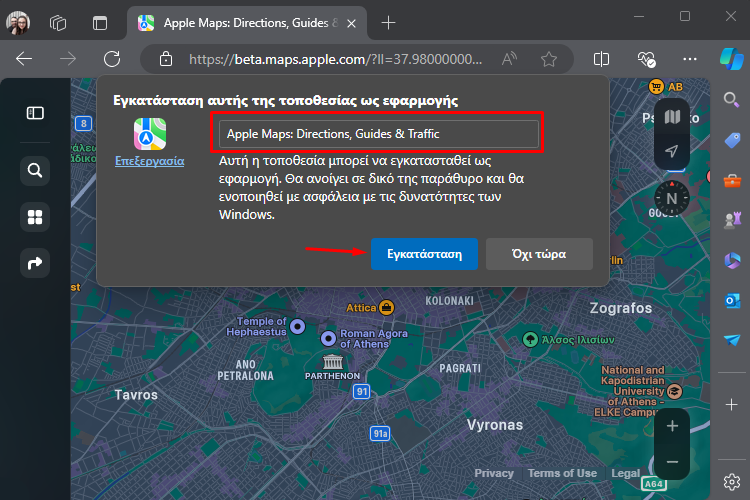
Task: Select Roman Agora of Athens marker
Action: tap(328, 339)
